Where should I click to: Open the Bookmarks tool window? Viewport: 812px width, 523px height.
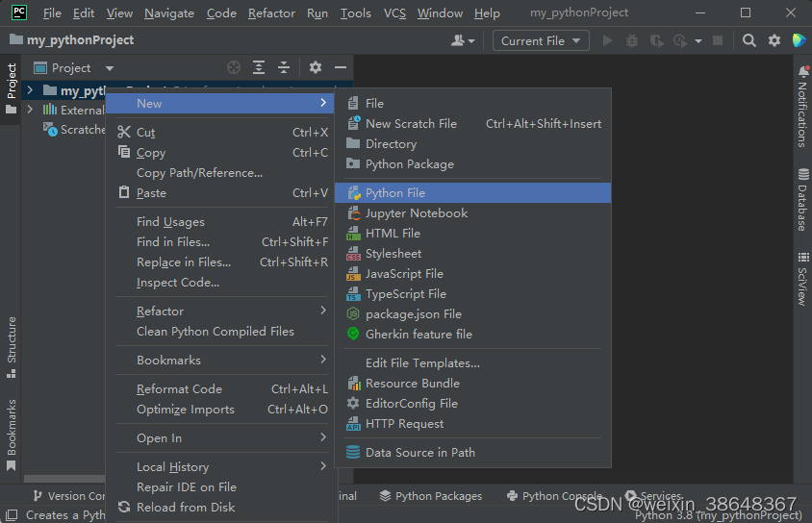[x=12, y=435]
